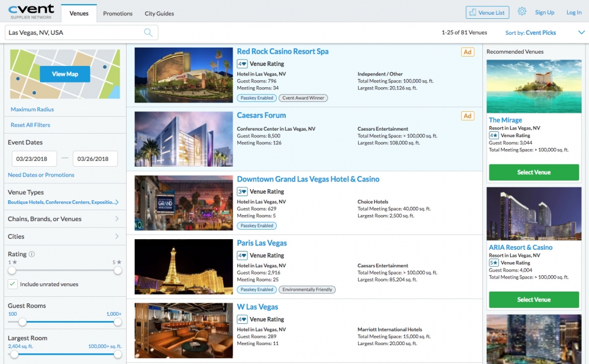589x364 pixels.
Task: Click Reset All Filters link
Action: tap(31, 125)
